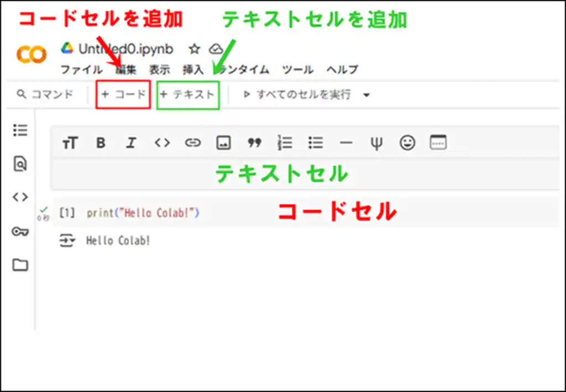Screen dimensions: 566x392
Task: Toggle the output actions icon
Action: (x=67, y=241)
